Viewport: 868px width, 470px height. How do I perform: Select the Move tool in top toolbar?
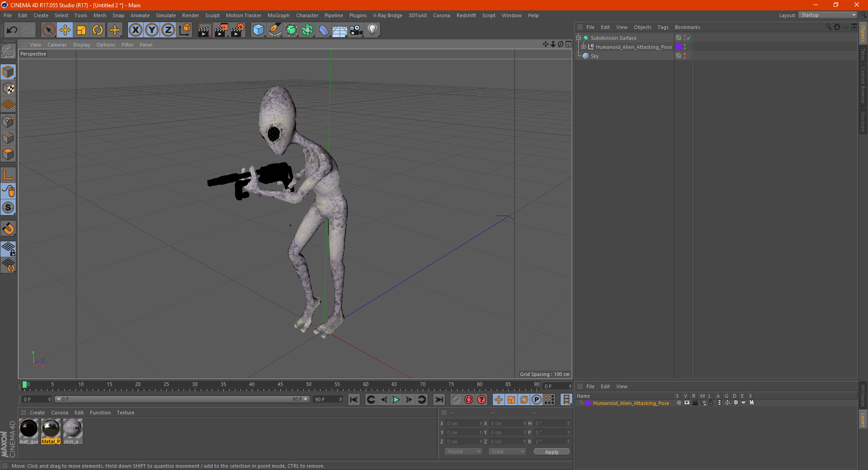point(65,30)
